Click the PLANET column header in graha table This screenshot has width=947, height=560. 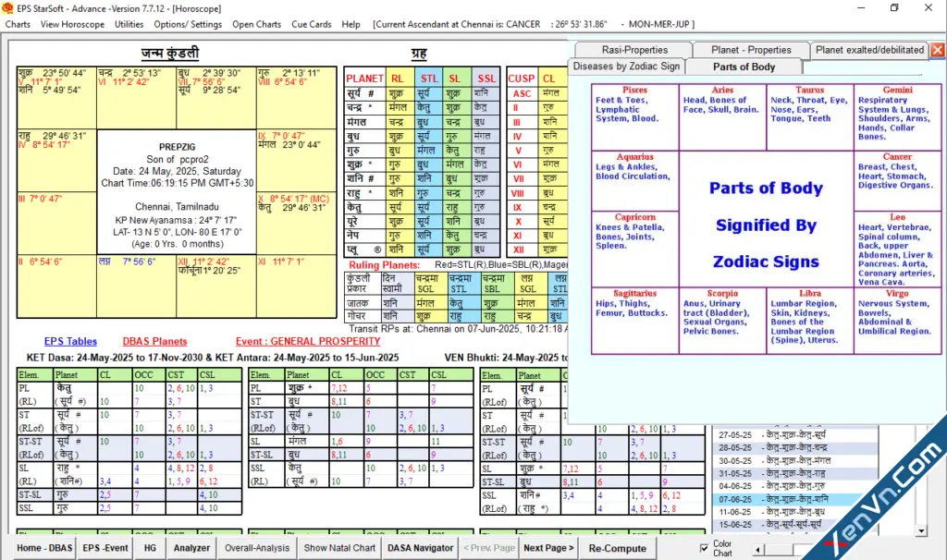click(364, 78)
